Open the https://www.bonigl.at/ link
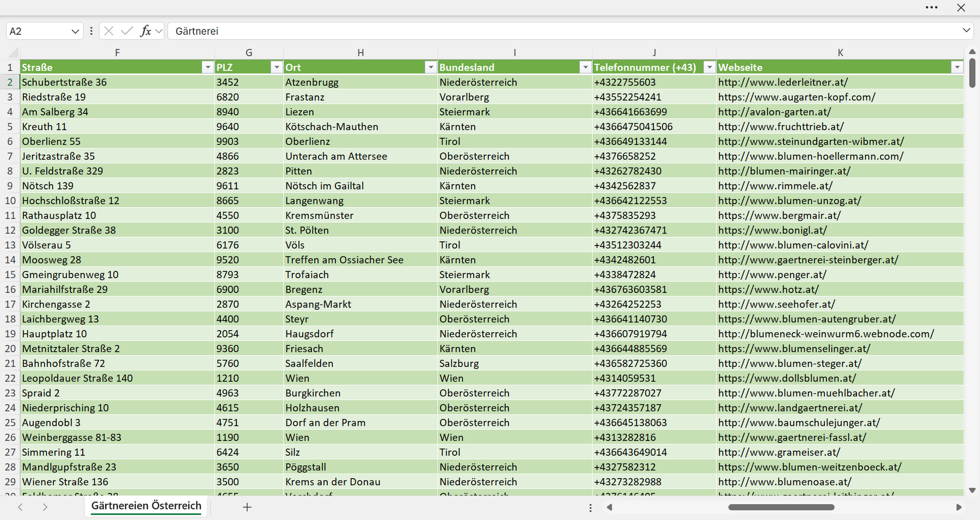The height and width of the screenshot is (520, 980). pyautogui.click(x=772, y=230)
